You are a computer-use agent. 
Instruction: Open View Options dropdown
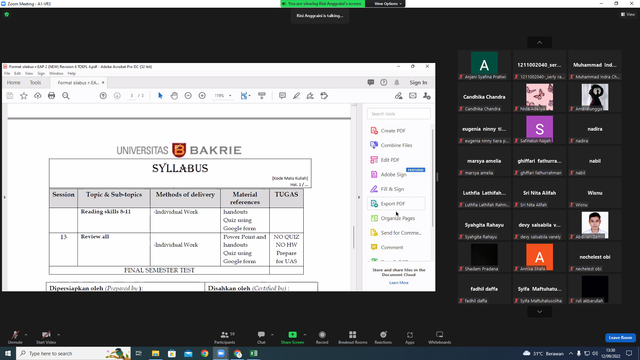pyautogui.click(x=388, y=4)
